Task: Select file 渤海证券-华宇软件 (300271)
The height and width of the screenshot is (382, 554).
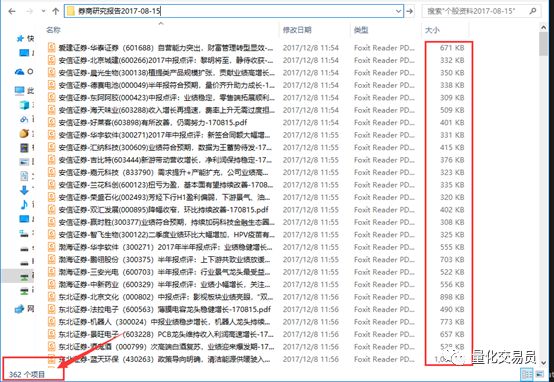Action: (x=165, y=247)
